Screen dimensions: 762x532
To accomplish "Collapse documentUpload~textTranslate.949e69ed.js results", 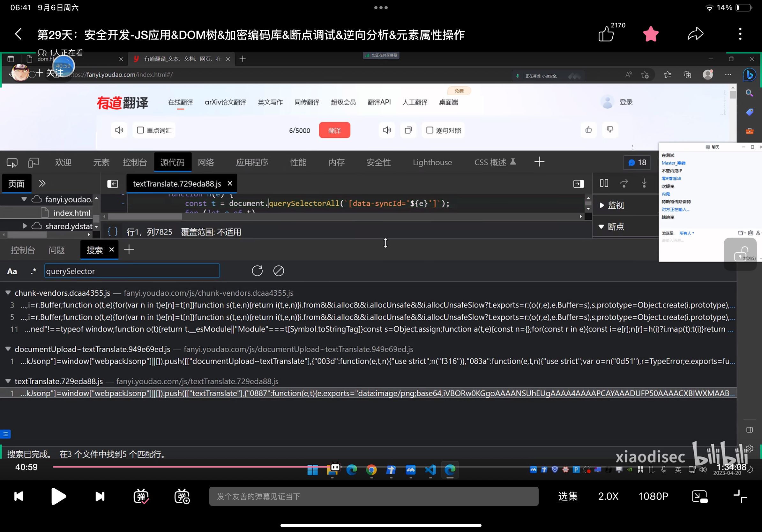I will coord(8,349).
